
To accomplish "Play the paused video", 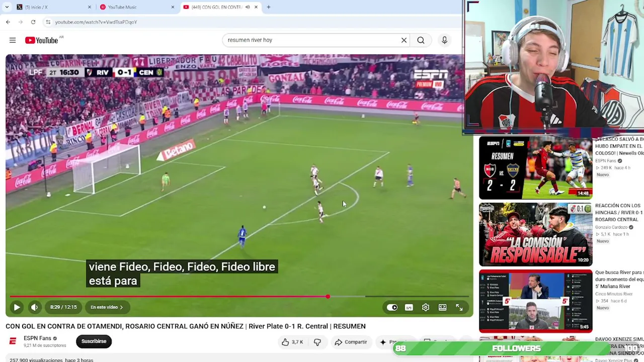I will tap(17, 307).
